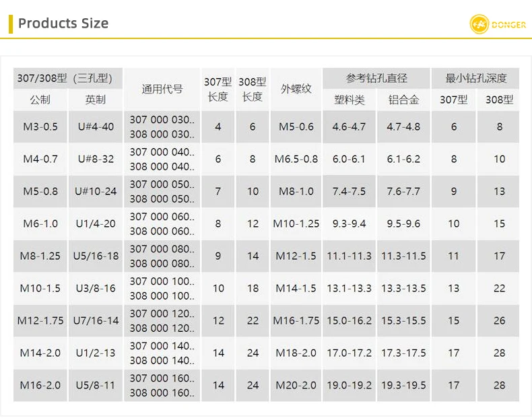Click the 铝合金 sub-header
The height and width of the screenshot is (418, 532).
[x=403, y=100]
